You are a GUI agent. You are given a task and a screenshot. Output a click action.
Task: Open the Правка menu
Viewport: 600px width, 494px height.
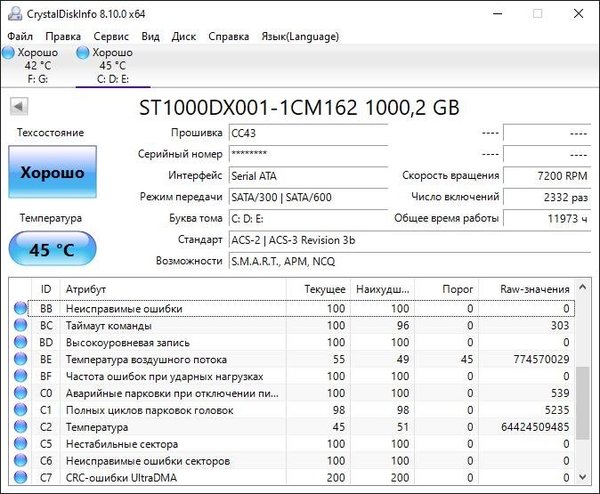point(63,36)
